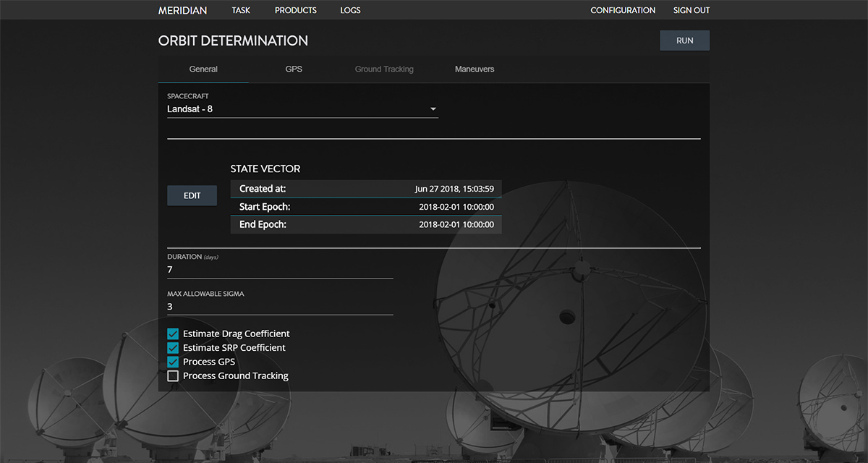This screenshot has height=463, width=868.
Task: Uncheck Estimate Drag Coefficient checkbox
Action: coord(173,334)
